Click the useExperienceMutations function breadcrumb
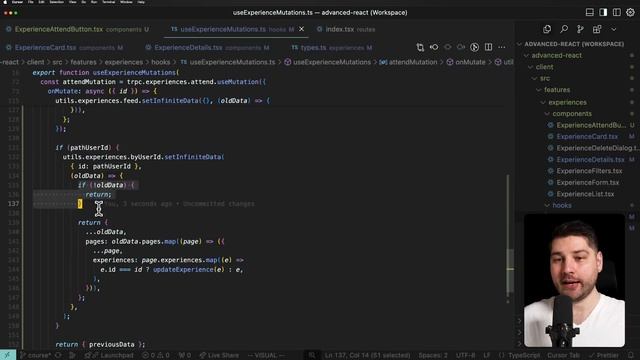This screenshot has height=360, width=640. point(327,62)
